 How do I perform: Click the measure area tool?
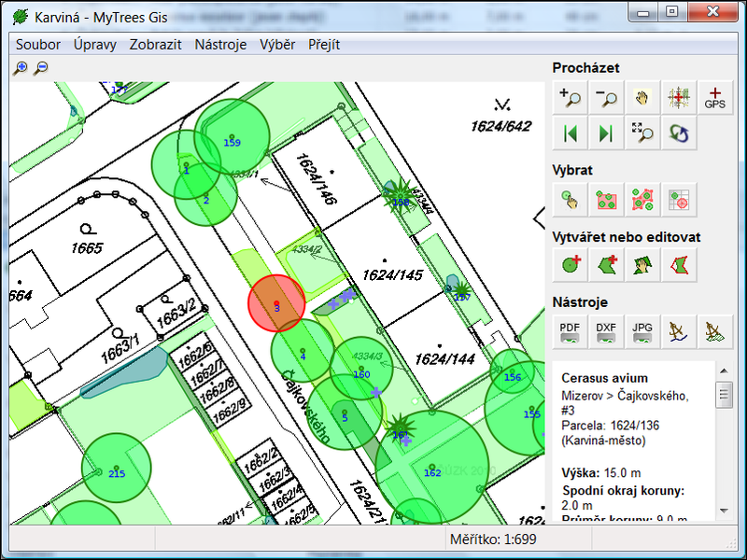(715, 331)
